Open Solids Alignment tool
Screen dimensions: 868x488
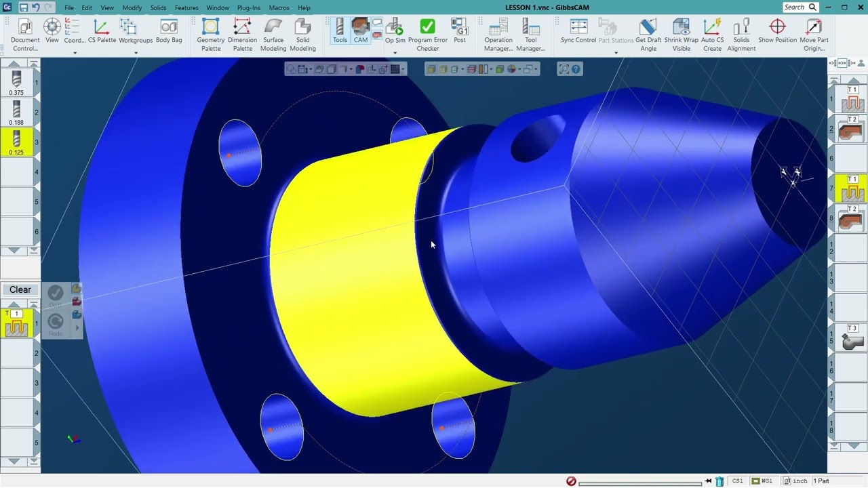741,35
